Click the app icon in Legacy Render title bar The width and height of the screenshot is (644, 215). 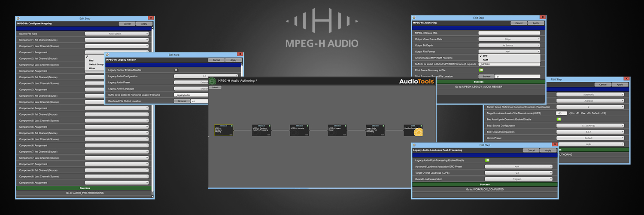[107, 55]
